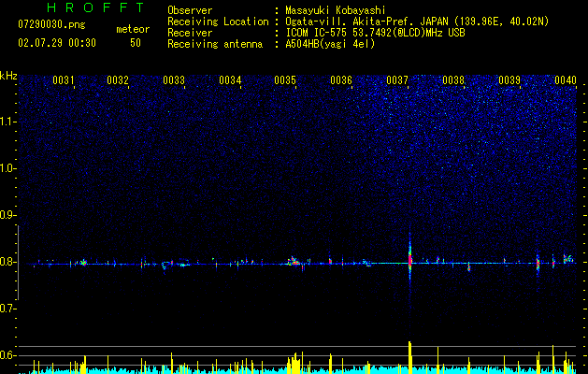
Task: Click the 0.8 kHz axis label
Action: tap(8, 262)
